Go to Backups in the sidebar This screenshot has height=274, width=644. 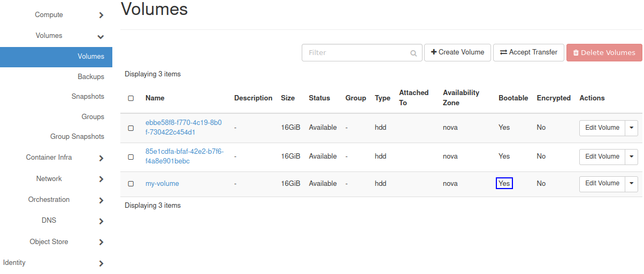(91, 77)
